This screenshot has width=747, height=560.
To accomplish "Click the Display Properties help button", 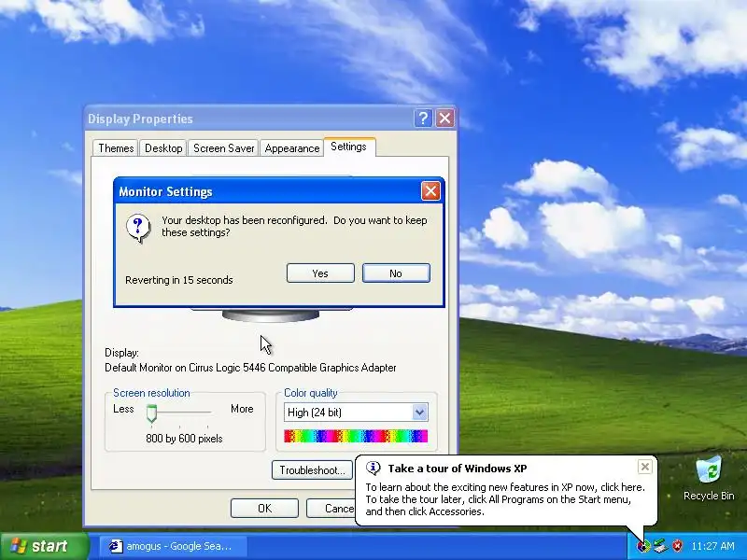I will (x=423, y=119).
